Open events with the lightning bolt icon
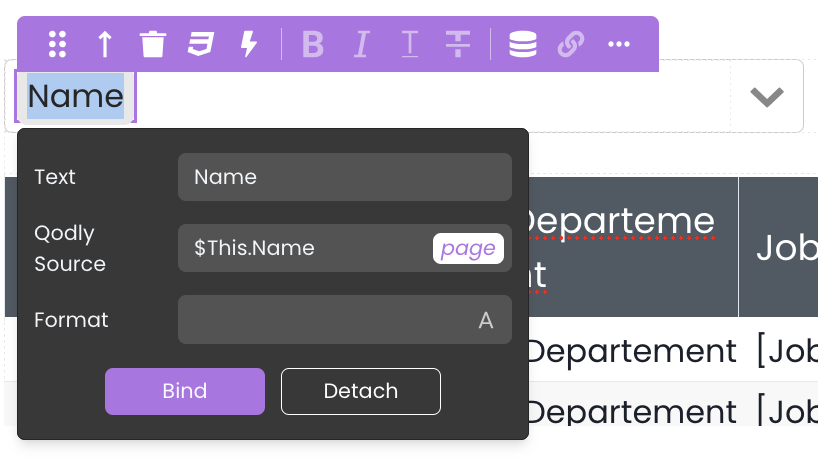This screenshot has height=462, width=818. pyautogui.click(x=249, y=44)
